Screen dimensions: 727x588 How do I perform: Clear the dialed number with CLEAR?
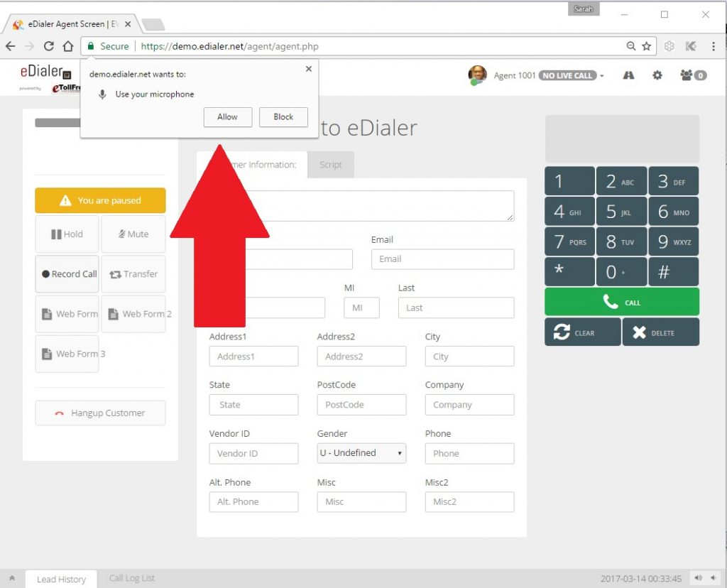click(583, 332)
